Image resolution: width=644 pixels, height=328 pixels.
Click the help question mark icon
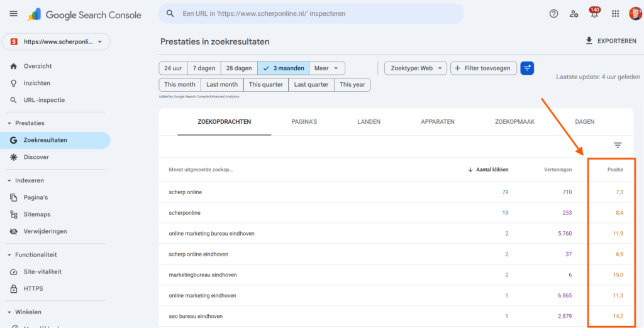(553, 14)
